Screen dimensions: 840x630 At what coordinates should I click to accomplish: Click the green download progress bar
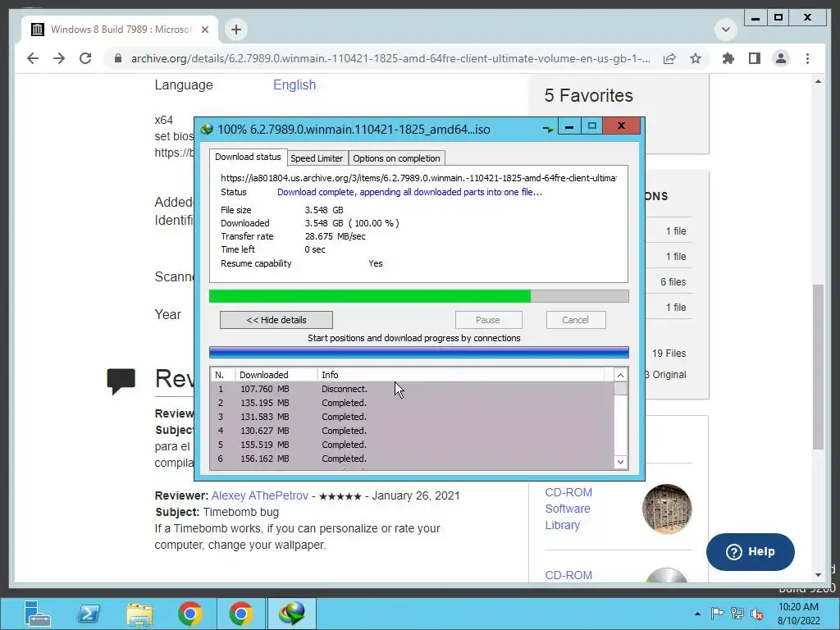(419, 296)
